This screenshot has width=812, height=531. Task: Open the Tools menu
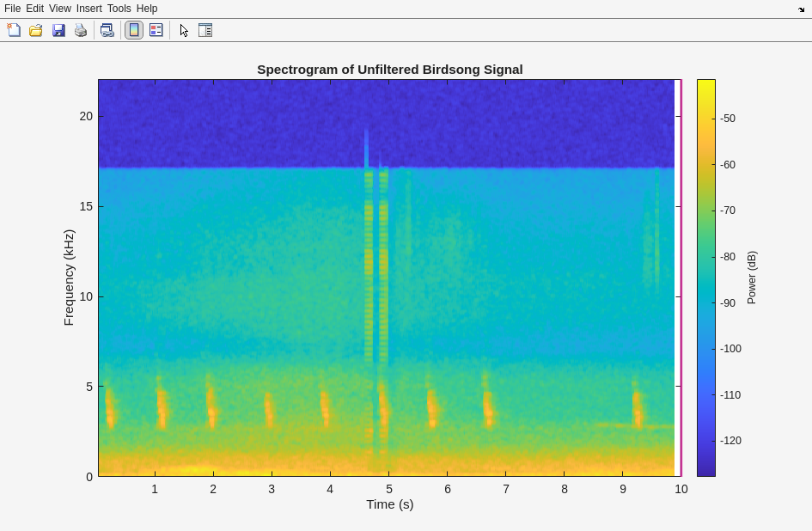click(119, 9)
